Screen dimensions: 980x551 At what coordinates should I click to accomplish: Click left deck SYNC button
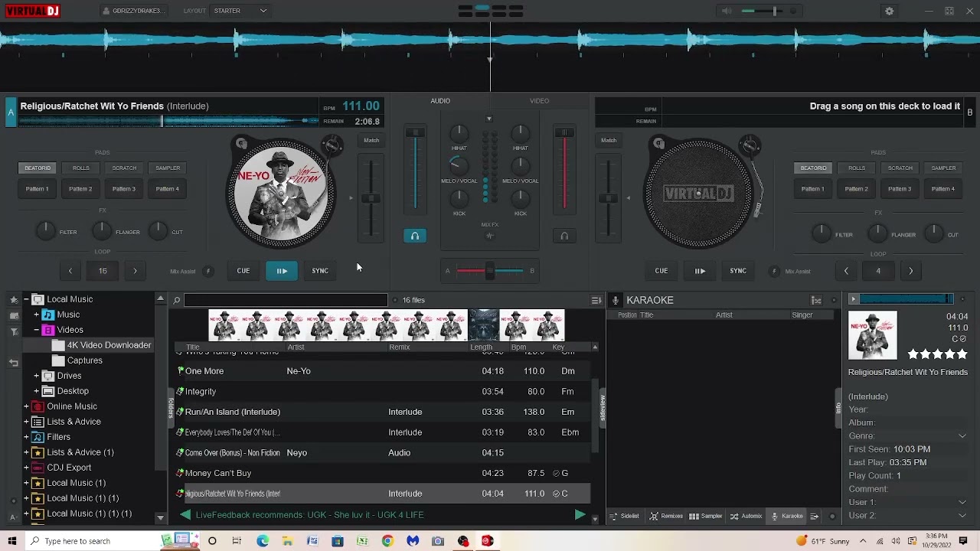point(320,271)
